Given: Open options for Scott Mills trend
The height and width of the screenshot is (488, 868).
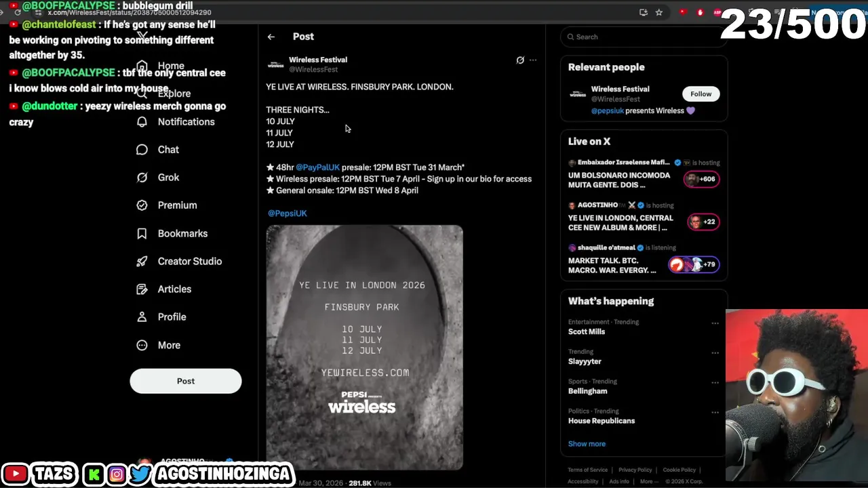Looking at the screenshot, I should (715, 323).
